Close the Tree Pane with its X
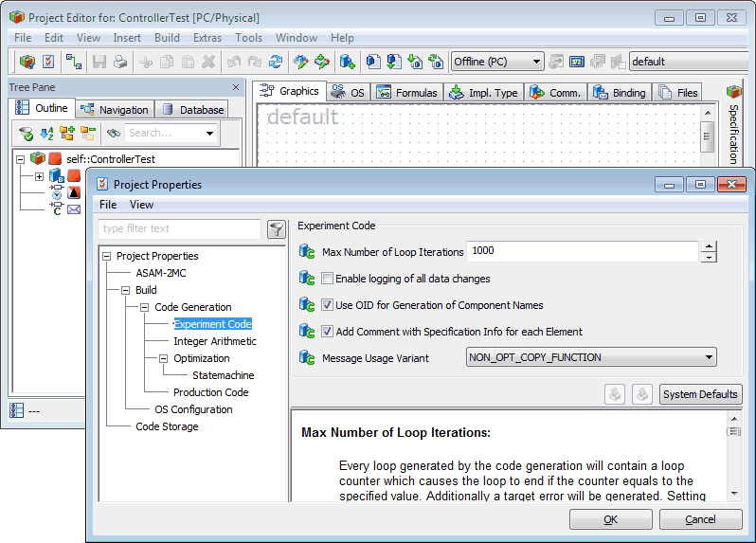The image size is (756, 543). 236,87
